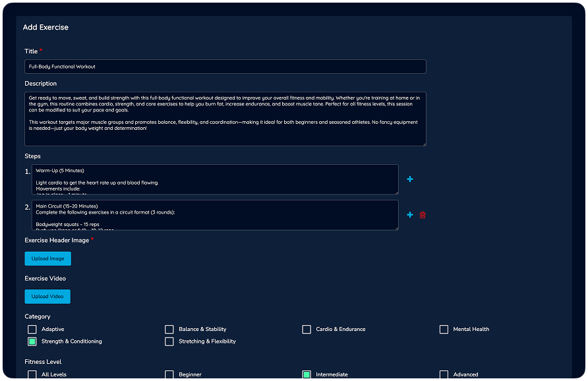Uncheck the Strength & Conditioning checkbox
Image resolution: width=588 pixels, height=381 pixels.
pos(32,341)
